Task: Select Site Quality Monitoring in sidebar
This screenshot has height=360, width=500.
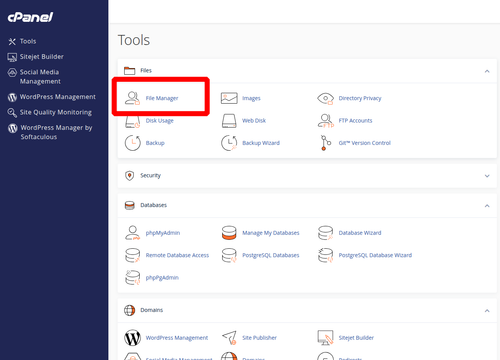Action: coord(56,112)
